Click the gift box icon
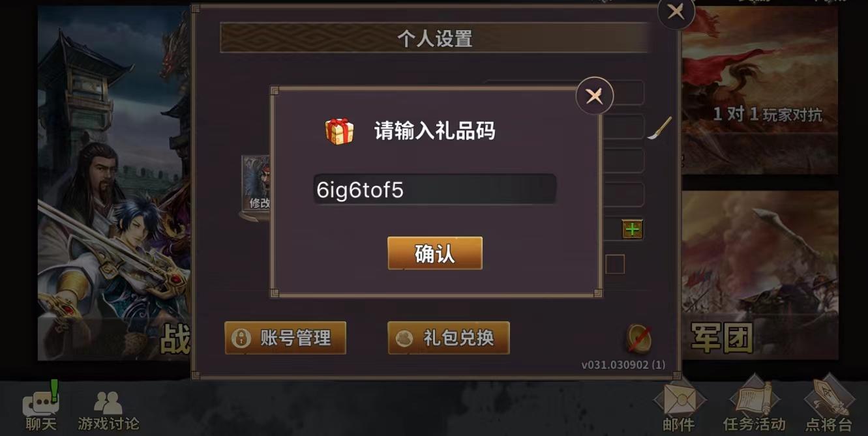The height and width of the screenshot is (436, 868). click(339, 131)
